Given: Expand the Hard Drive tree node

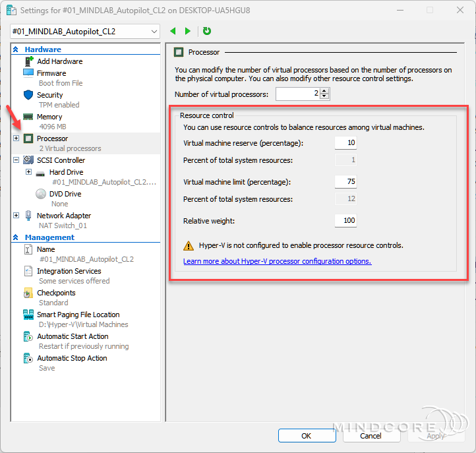Looking at the screenshot, I should pyautogui.click(x=28, y=172).
